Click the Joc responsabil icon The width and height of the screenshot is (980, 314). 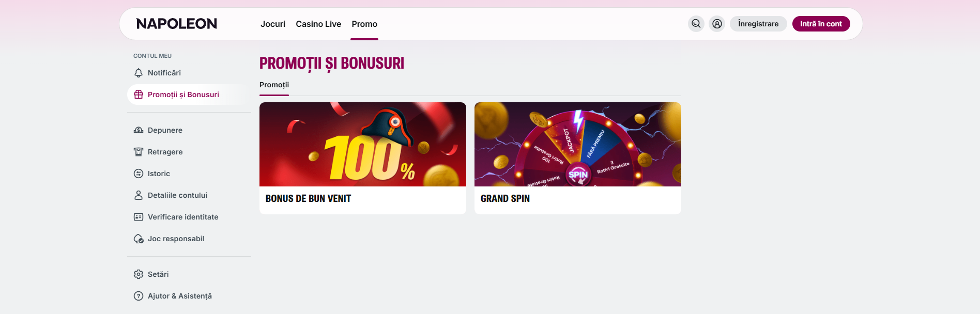(139, 239)
